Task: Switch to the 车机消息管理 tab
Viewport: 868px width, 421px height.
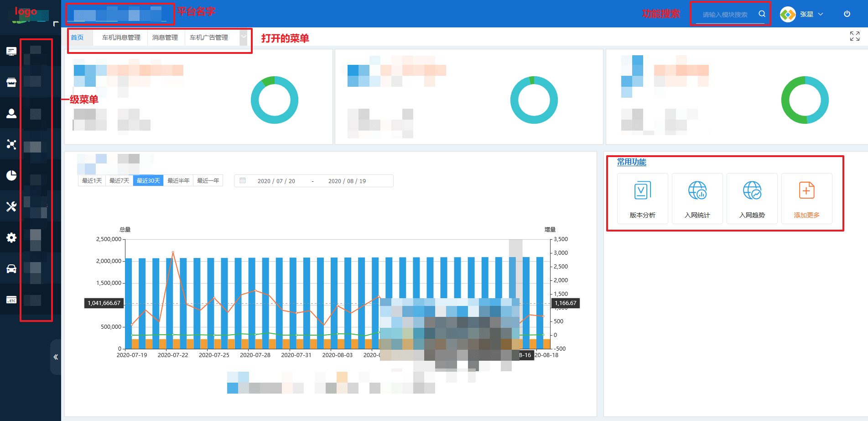Action: click(x=121, y=37)
